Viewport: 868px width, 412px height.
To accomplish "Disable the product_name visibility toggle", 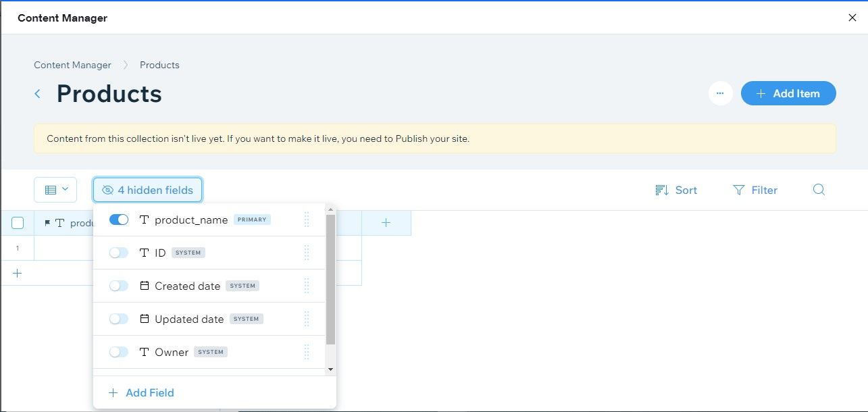I will tap(118, 219).
